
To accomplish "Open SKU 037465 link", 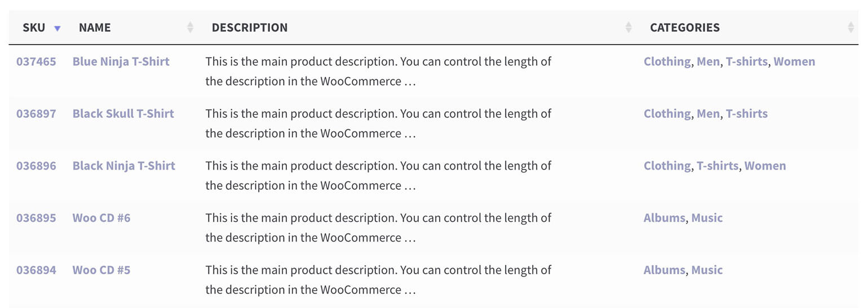I will (36, 61).
